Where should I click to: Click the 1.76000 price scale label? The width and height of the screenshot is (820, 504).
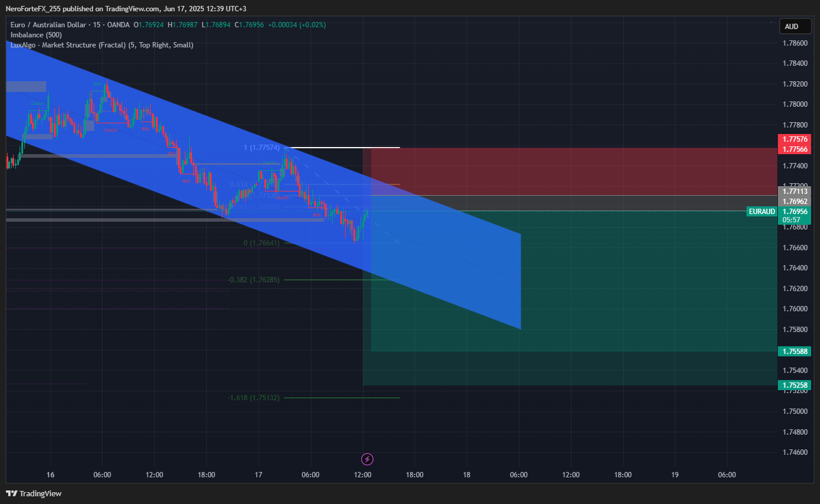pos(795,309)
